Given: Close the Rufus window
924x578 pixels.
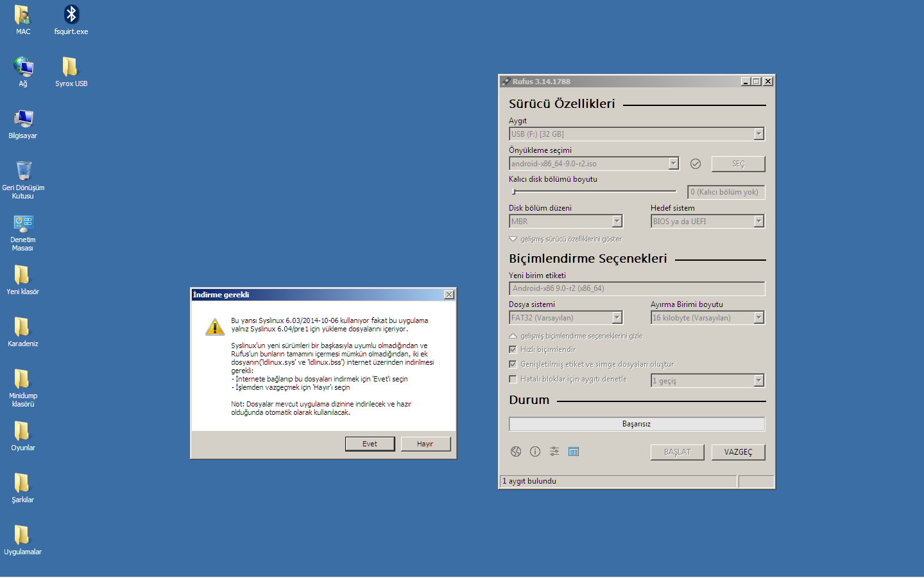Looking at the screenshot, I should click(768, 82).
